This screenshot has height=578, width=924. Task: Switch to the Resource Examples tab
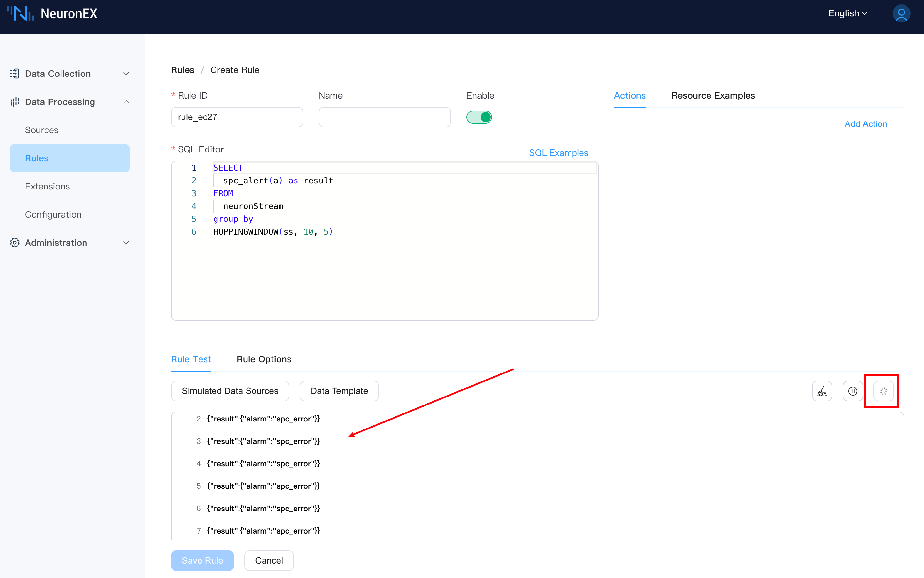[713, 96]
